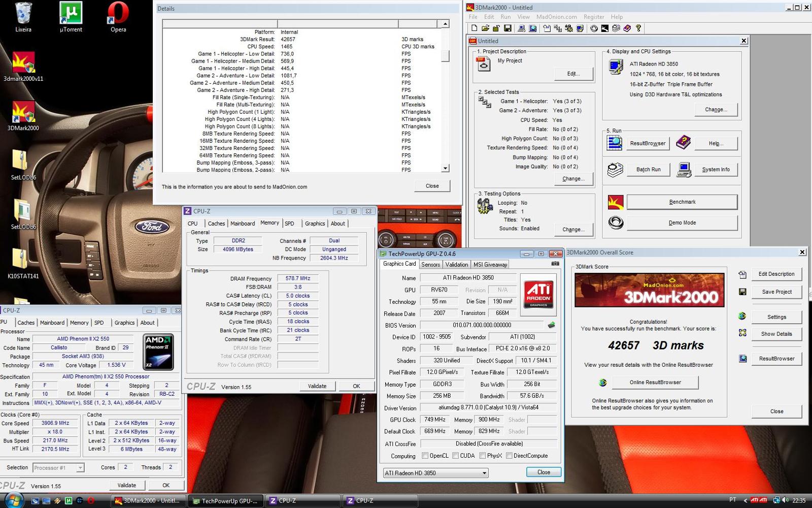This screenshot has width=812, height=508.
Task: Click Show Details in Overall Score window
Action: point(776,334)
